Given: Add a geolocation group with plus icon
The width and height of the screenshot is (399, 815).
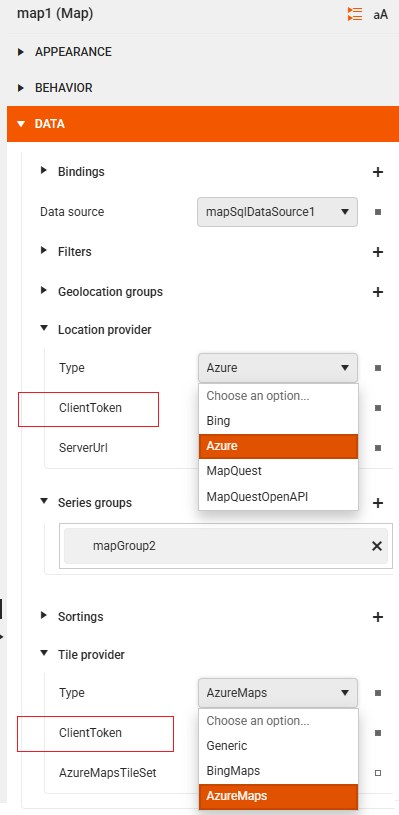Looking at the screenshot, I should pos(378,292).
